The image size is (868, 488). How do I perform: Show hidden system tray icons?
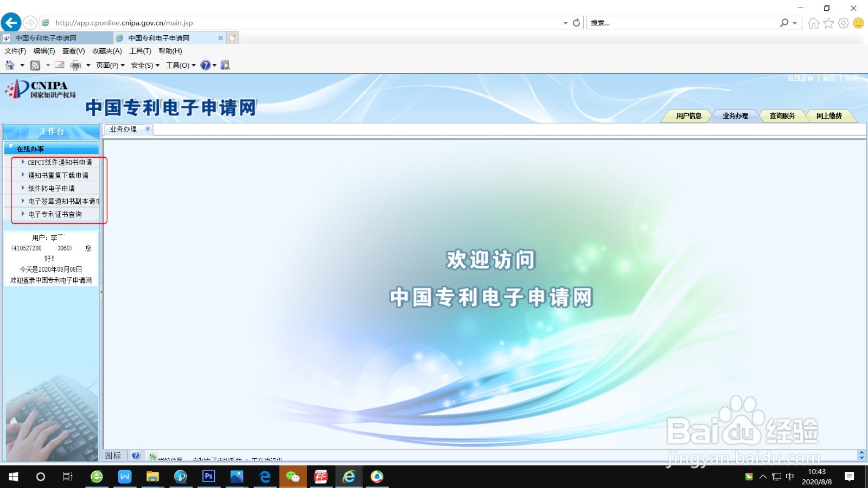(763, 477)
